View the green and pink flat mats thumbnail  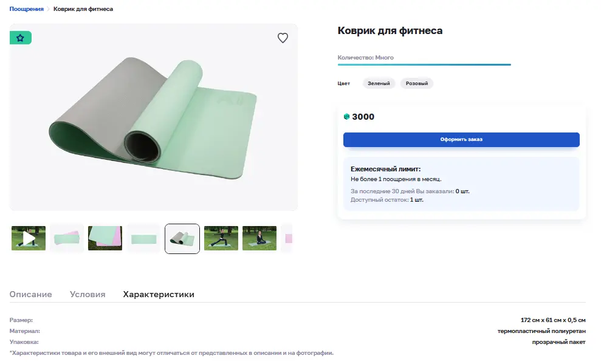pos(67,238)
